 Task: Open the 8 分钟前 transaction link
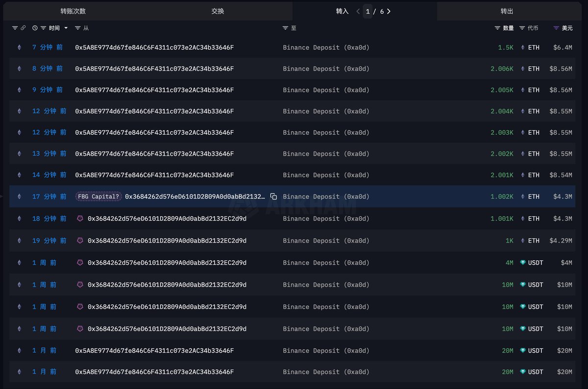tap(48, 69)
